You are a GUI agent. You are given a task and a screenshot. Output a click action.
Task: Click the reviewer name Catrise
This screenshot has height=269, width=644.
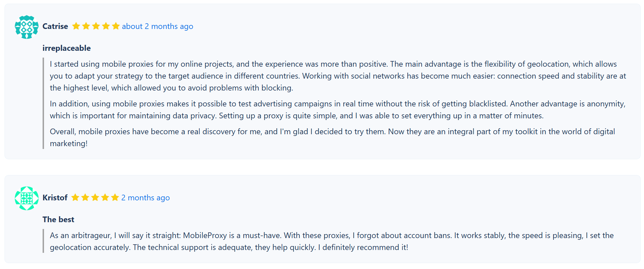pyautogui.click(x=55, y=26)
